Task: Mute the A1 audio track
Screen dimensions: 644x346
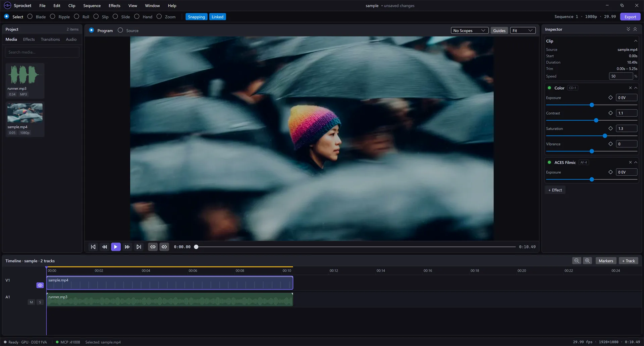Action: point(32,302)
